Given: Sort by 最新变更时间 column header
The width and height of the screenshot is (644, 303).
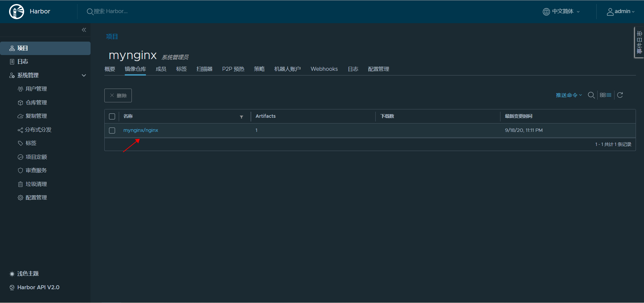Looking at the screenshot, I should pos(519,116).
